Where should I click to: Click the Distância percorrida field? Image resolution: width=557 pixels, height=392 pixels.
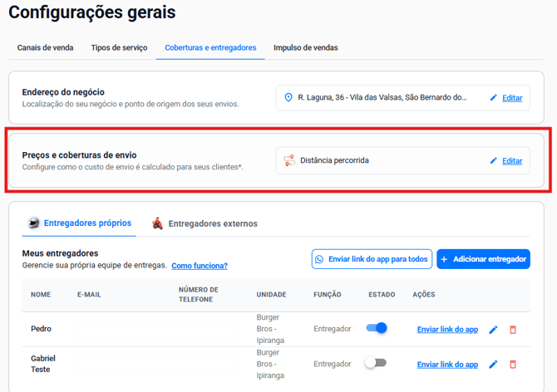click(x=403, y=160)
